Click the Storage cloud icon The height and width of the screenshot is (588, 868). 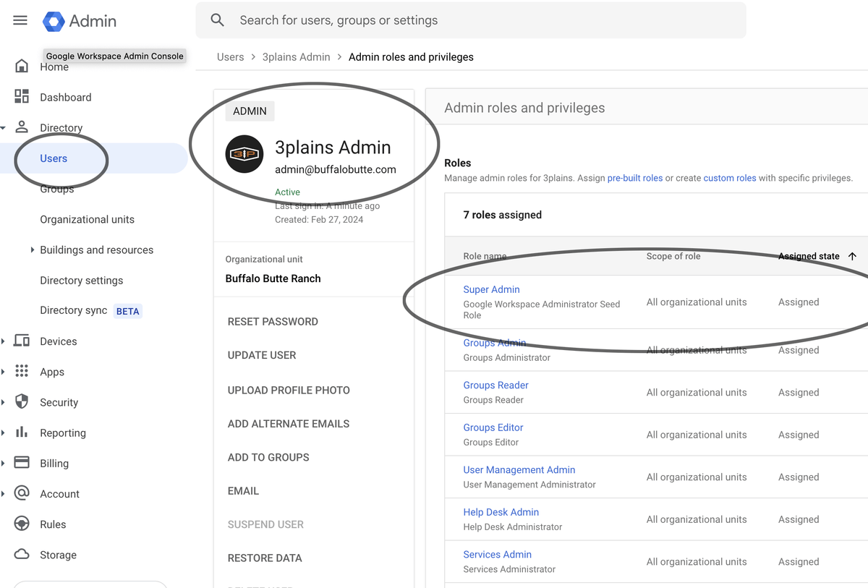22,555
